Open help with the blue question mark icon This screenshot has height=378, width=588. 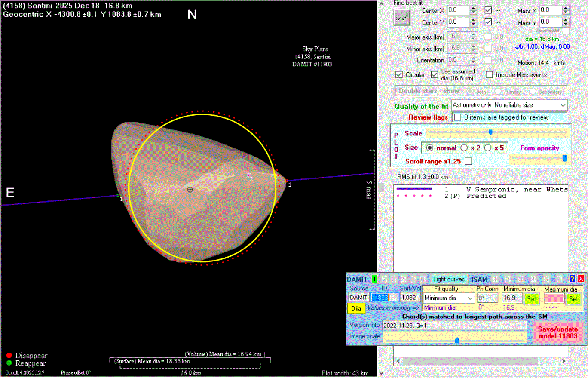point(572,279)
